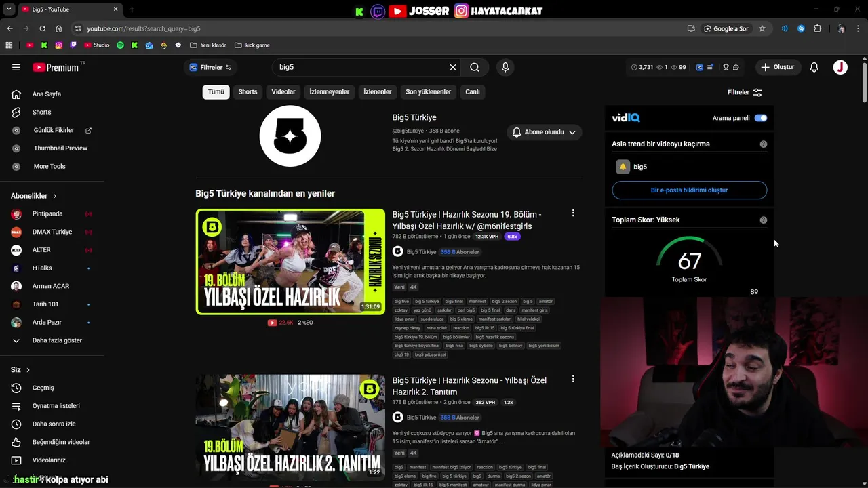Open the Filtreler search filters with sliders icon
The width and height of the screenshot is (868, 488).
pos(745,92)
